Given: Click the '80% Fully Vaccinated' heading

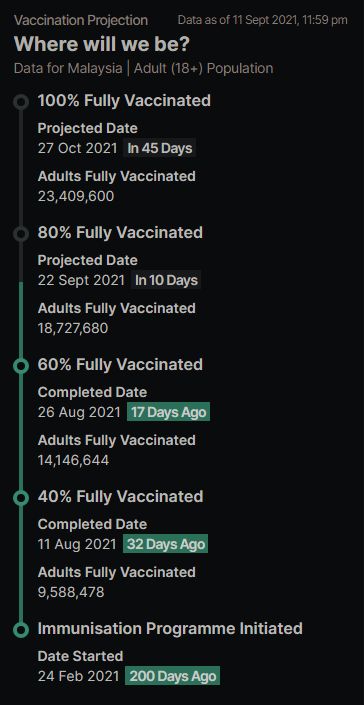Looking at the screenshot, I should [120, 232].
